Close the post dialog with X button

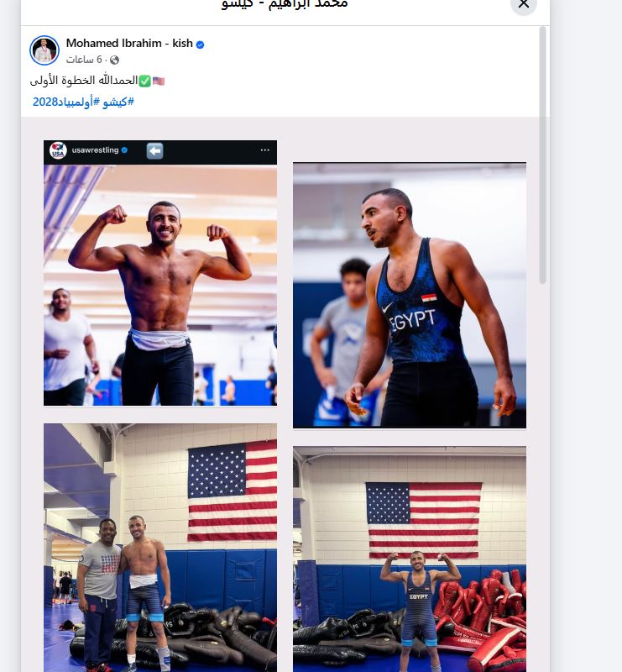pos(524,4)
